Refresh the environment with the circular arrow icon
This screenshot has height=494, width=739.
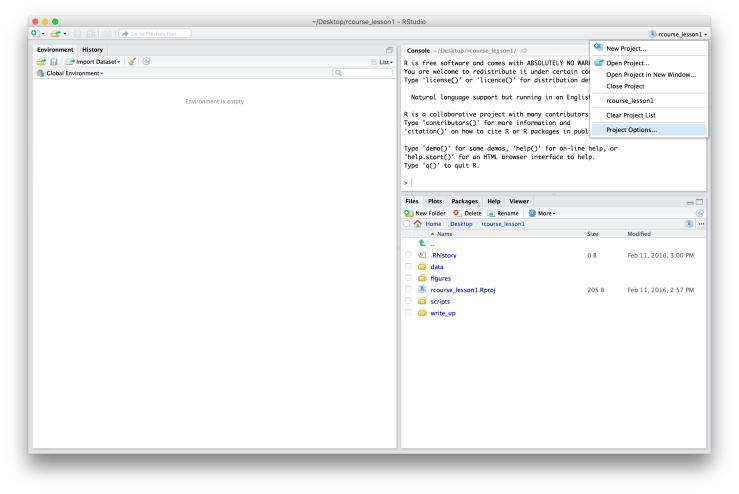pyautogui.click(x=147, y=61)
